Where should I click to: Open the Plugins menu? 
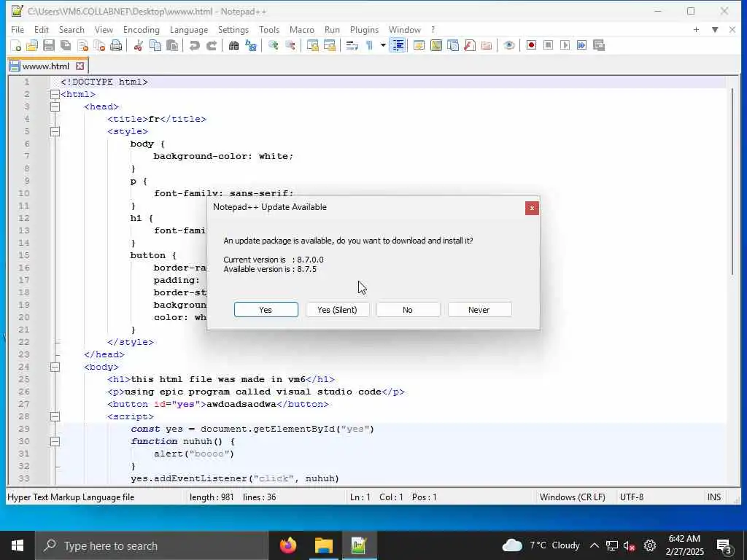tap(364, 29)
